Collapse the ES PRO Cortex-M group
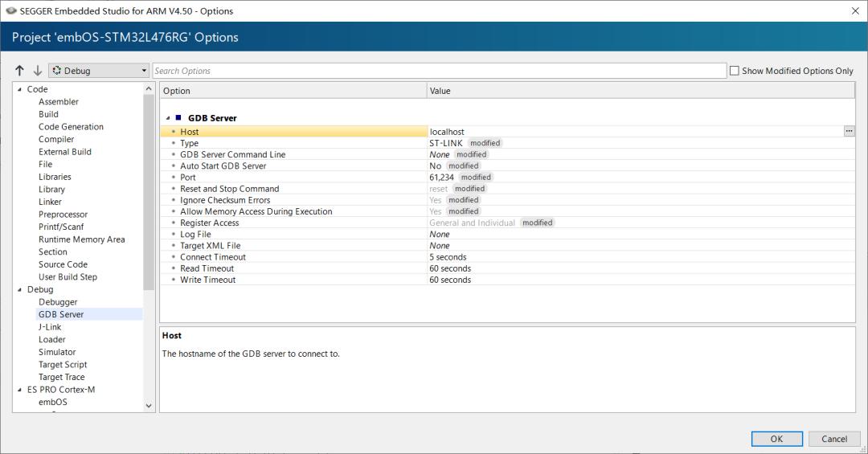This screenshot has width=868, height=454. click(19, 390)
